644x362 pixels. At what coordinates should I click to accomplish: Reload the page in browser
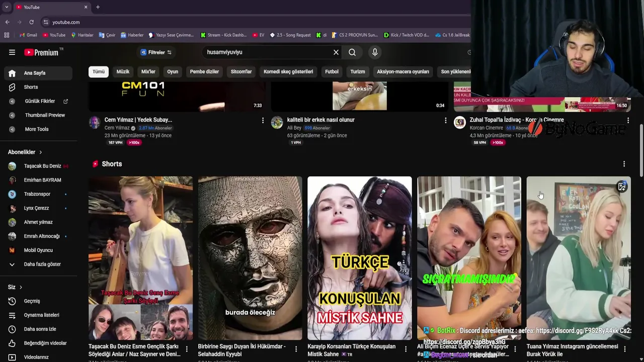coord(31,22)
